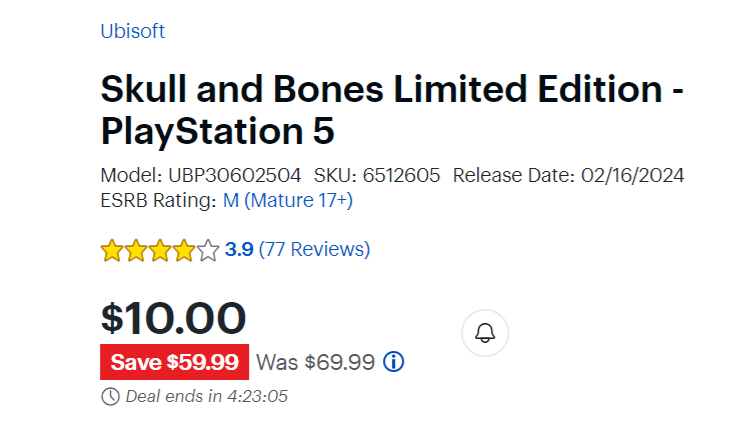Open the M (Mature 17+) rating link

(287, 200)
